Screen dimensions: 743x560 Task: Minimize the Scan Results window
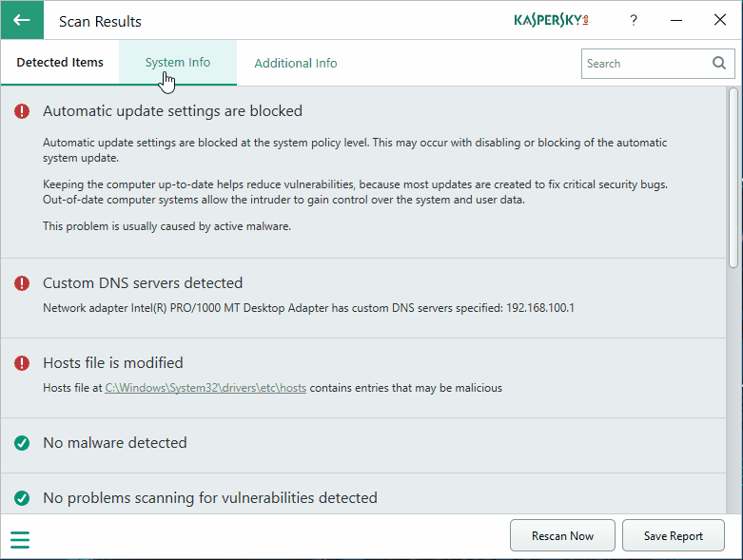[x=676, y=20]
